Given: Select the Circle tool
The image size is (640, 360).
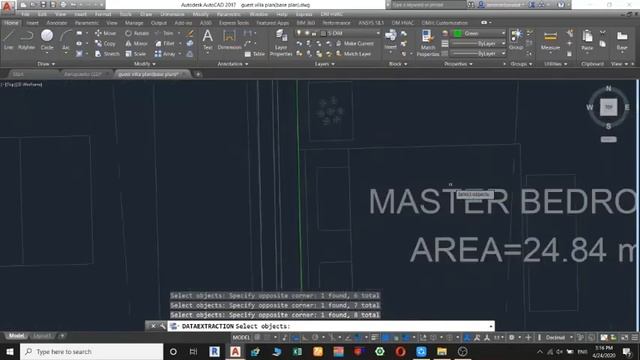Looking at the screenshot, I should (x=47, y=40).
